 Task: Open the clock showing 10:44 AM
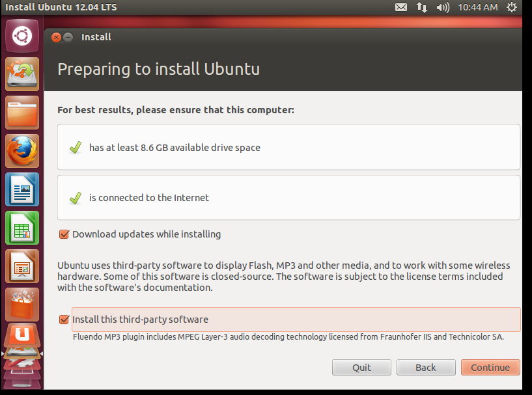pyautogui.click(x=478, y=7)
